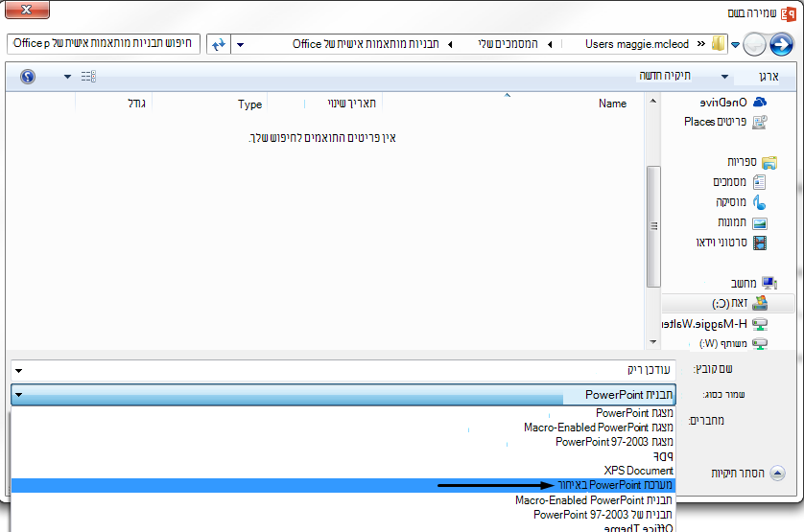
Task: Click the Forward navigation arrow button
Action: coord(781,45)
